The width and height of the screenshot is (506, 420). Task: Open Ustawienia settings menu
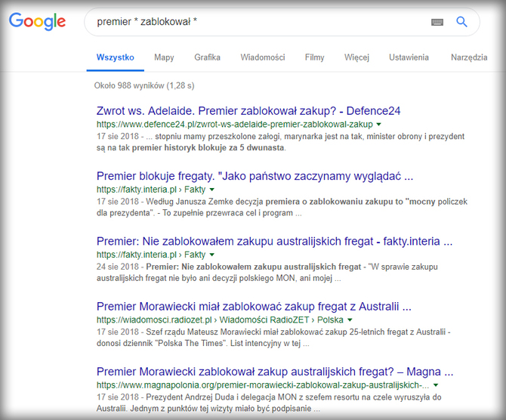coord(409,57)
